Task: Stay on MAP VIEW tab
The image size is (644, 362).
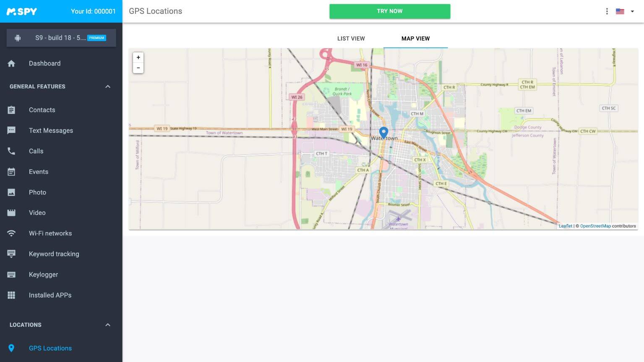Action: pos(415,39)
